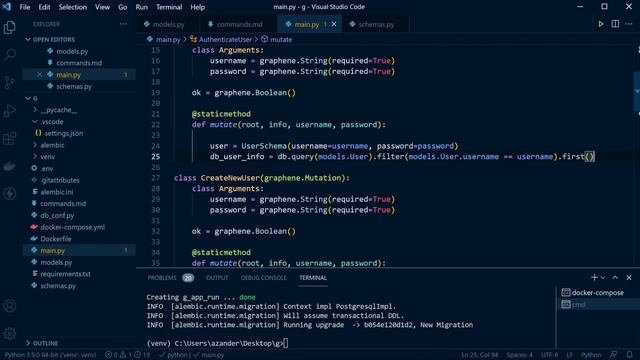Maximize the terminal panel with up chevron

(x=615, y=278)
